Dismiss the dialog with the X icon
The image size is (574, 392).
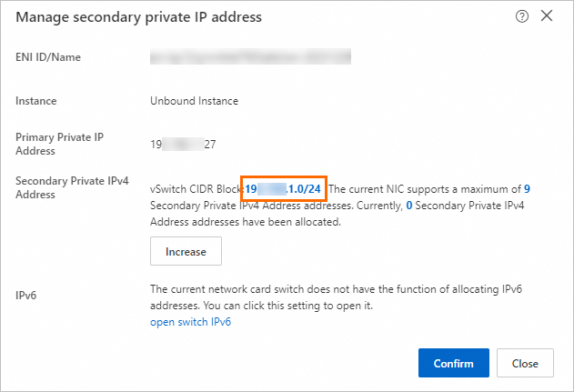tap(547, 15)
